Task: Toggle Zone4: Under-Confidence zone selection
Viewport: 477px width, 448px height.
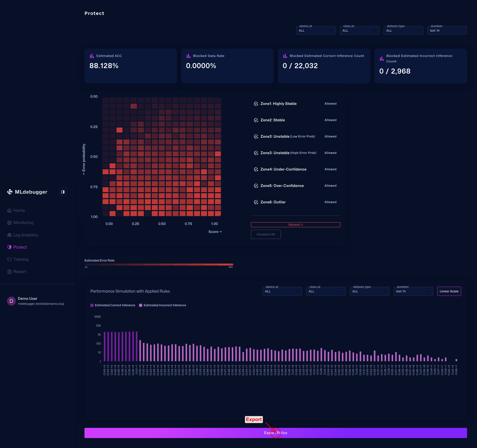Action: (256, 169)
